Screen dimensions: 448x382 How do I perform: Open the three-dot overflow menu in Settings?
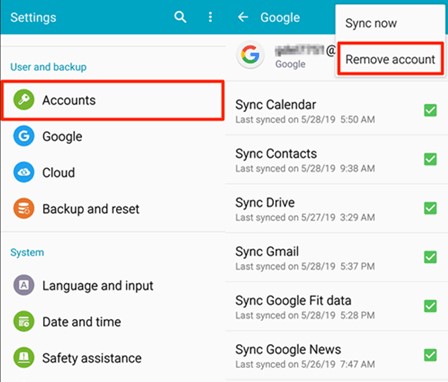(210, 17)
